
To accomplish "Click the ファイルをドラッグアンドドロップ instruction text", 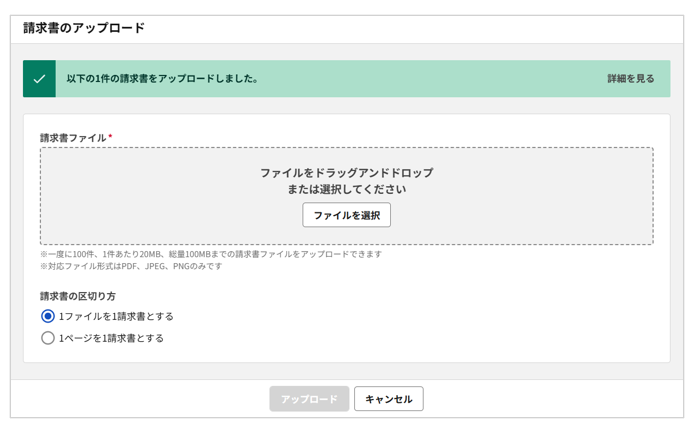I will (x=347, y=173).
